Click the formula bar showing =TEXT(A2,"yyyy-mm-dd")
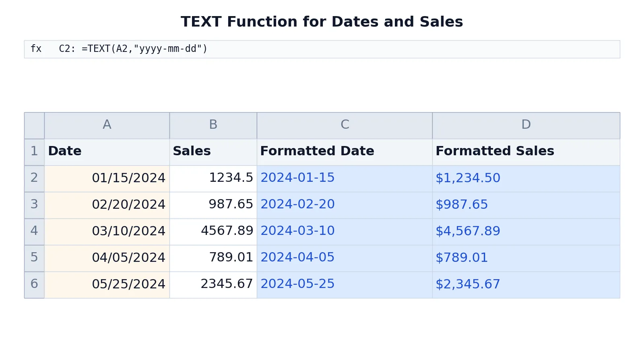Image resolution: width=644 pixels, height=362 pixels. pos(322,49)
